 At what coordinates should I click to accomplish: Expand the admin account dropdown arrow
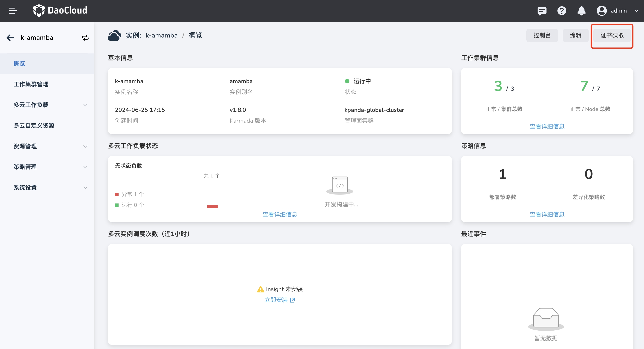(x=636, y=11)
